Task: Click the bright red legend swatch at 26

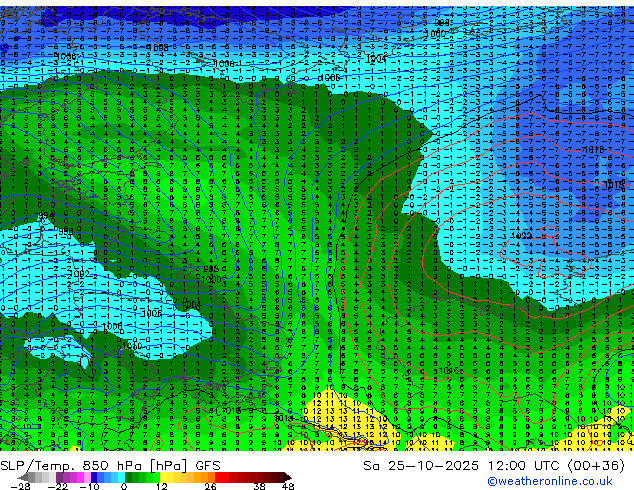Action: coord(218,477)
